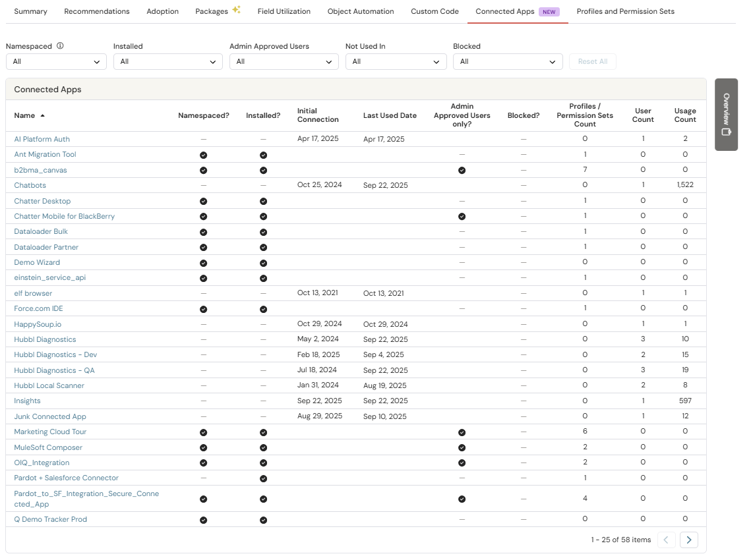Click Namespaced checkmark for Ant Migration Tool
Viewport: 753px width, 560px height.
click(204, 155)
